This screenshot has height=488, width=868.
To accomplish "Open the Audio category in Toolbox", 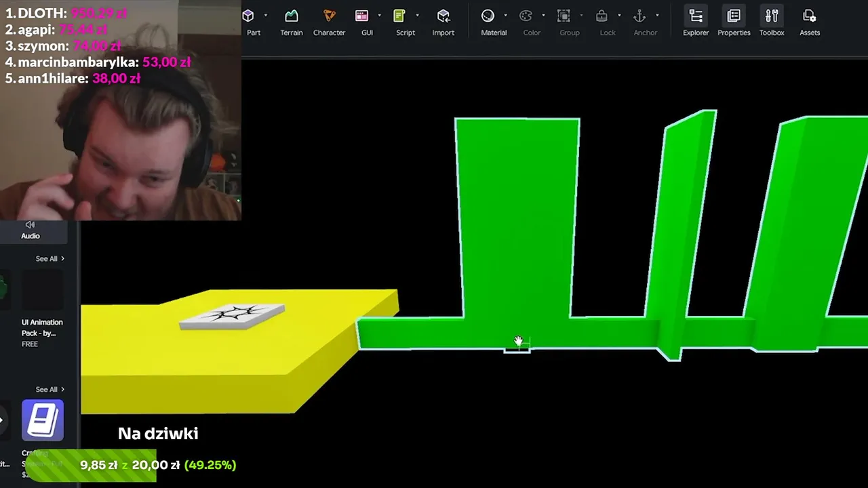I will [31, 230].
